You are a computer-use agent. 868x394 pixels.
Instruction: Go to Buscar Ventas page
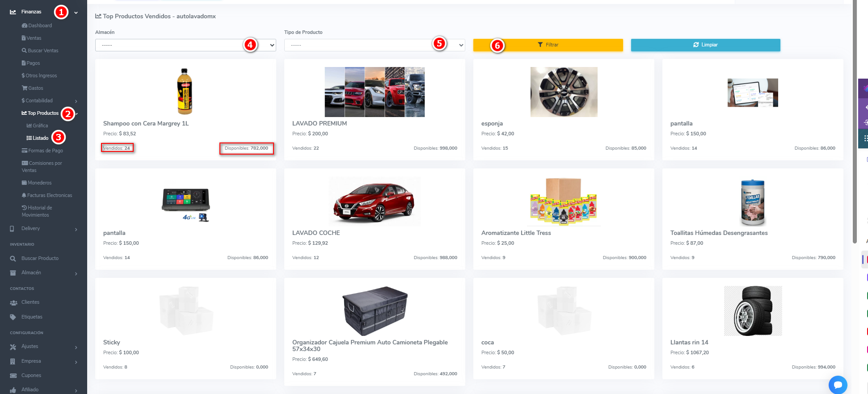[x=40, y=51]
